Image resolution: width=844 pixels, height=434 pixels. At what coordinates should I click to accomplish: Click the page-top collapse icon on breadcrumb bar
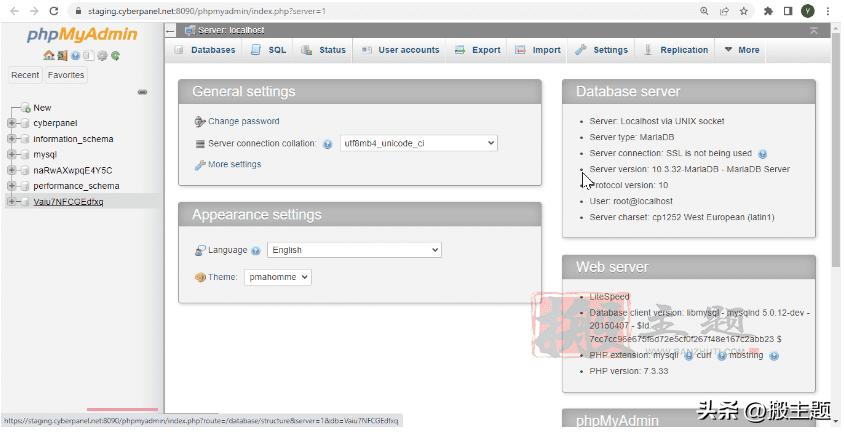[x=813, y=31]
